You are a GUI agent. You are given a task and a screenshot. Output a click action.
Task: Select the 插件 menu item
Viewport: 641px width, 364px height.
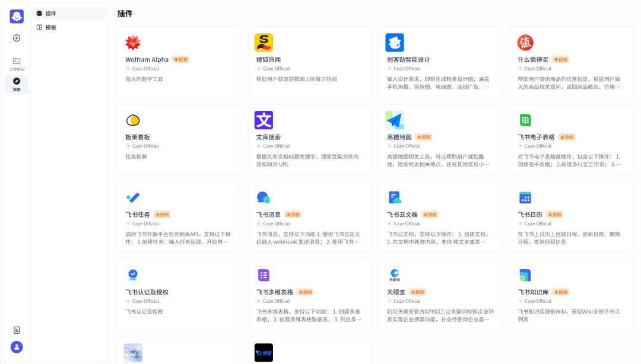(69, 14)
